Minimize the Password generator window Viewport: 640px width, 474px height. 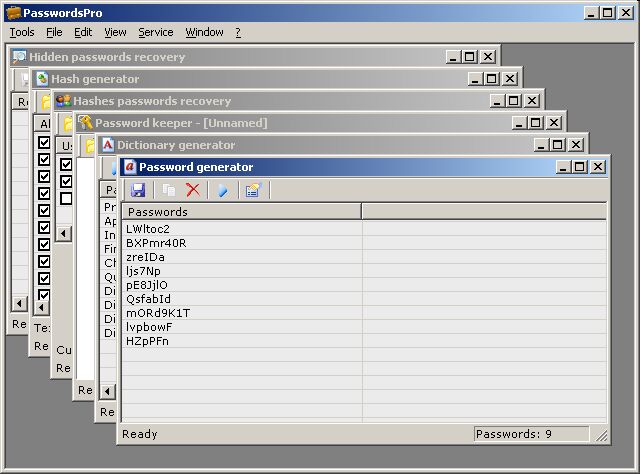[x=563, y=167]
